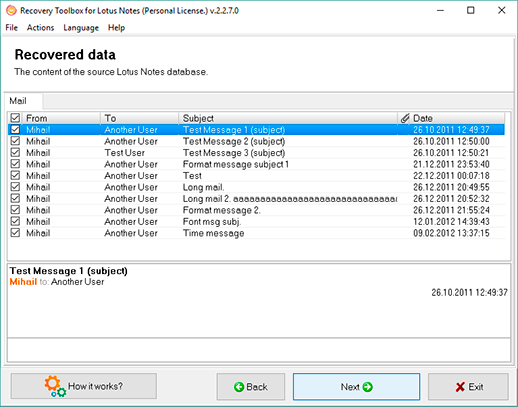Click the orange Mihail sender name in preview
Image resolution: width=518 pixels, height=407 pixels.
(x=23, y=282)
